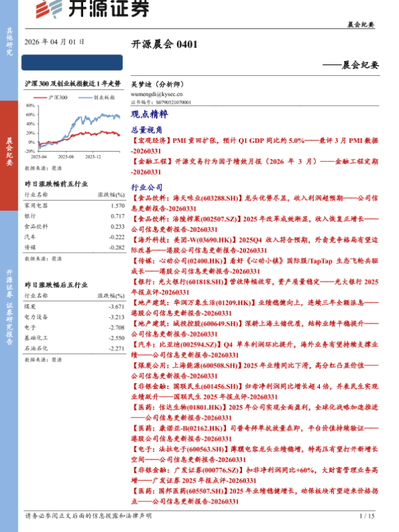The width and height of the screenshot is (399, 532).
Task: Select the red 晨会纪要 sidebar tab
Action: [9, 151]
